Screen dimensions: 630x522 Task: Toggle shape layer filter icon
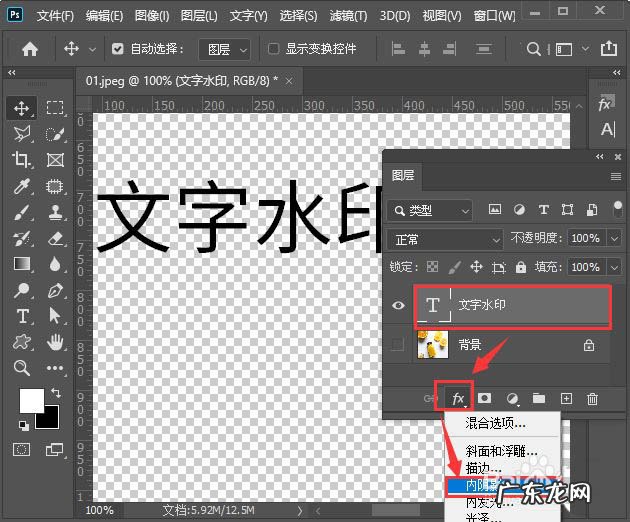coord(567,209)
